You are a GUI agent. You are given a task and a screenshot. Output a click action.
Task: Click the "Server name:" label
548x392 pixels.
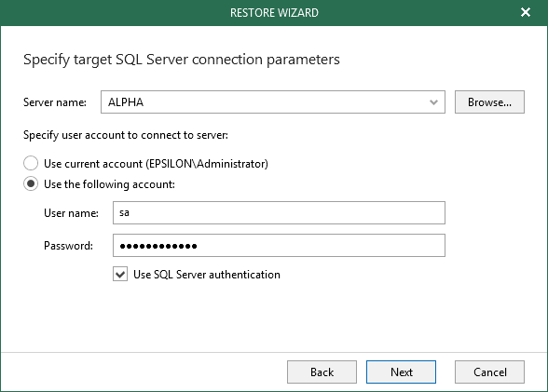55,102
